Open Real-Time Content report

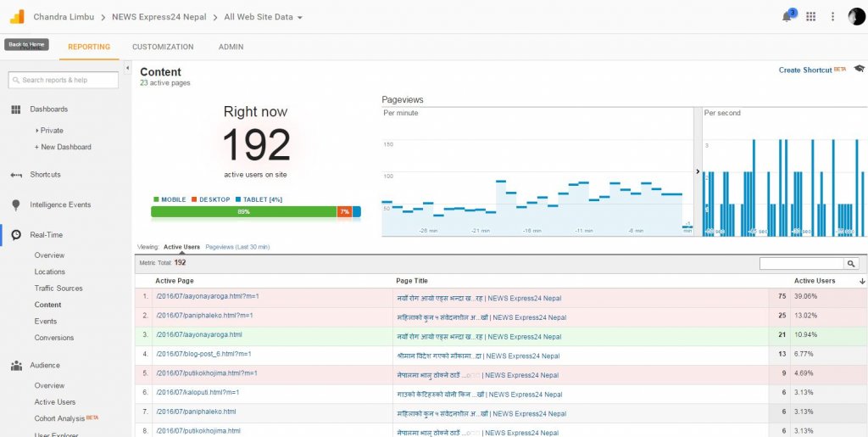tap(47, 305)
